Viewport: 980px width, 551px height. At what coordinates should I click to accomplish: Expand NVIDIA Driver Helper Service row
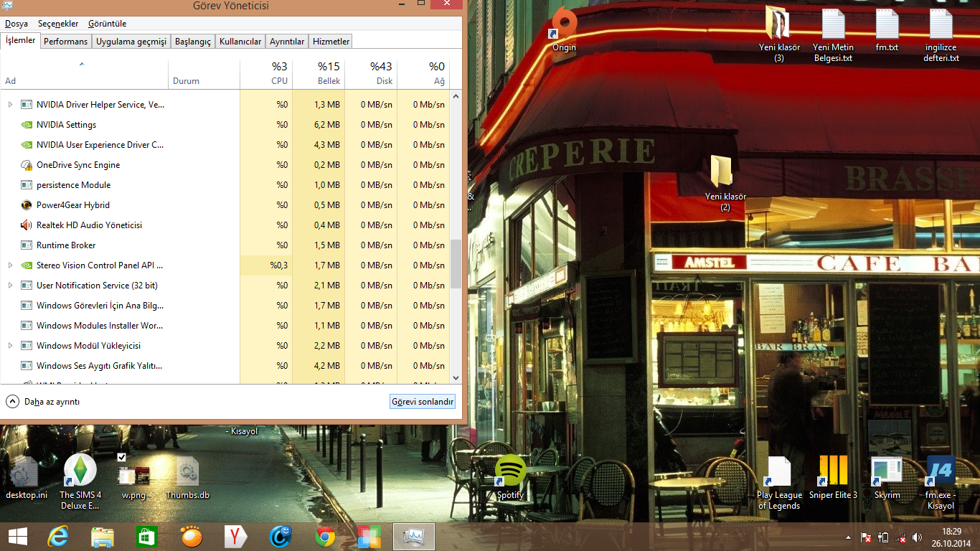[10, 105]
